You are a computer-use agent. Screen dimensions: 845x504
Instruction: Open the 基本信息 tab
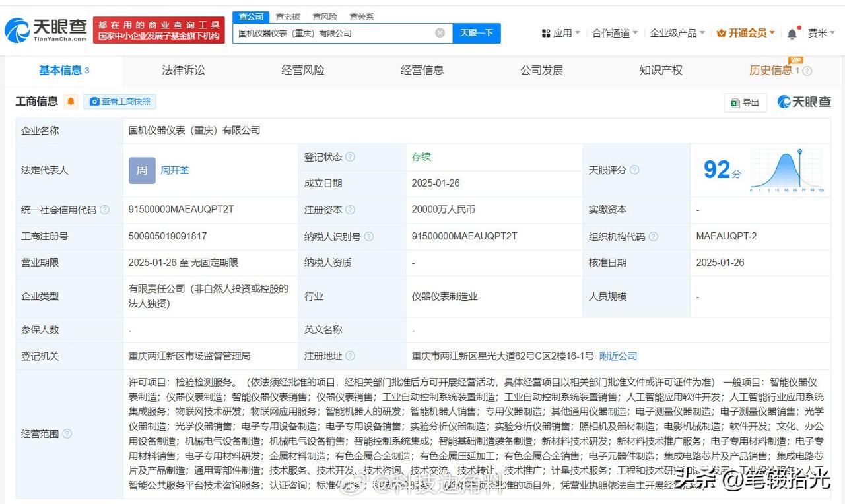[64, 71]
